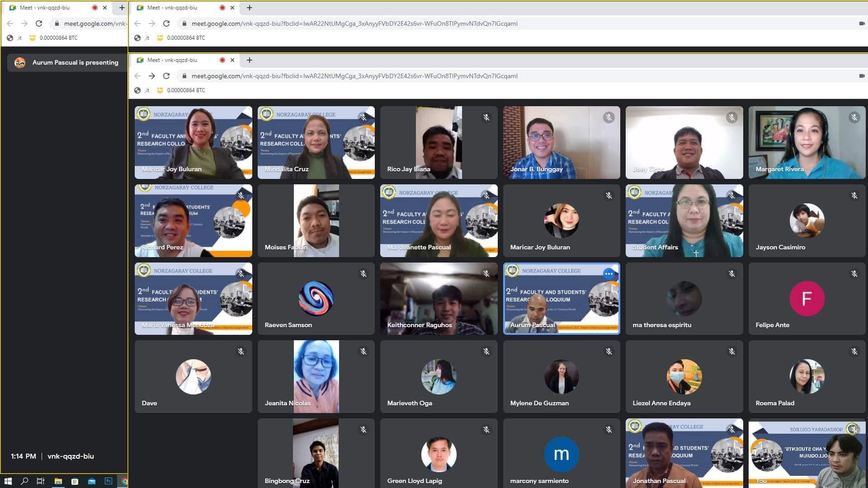Click address bar in the left Meet window
Image resolution: width=868 pixels, height=488 pixels.
89,23
